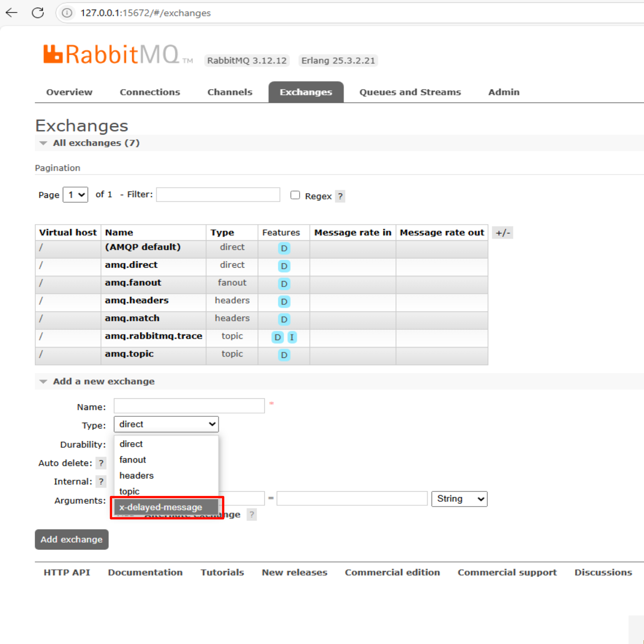Open the Discussions footer link
This screenshot has height=644, width=644.
603,572
